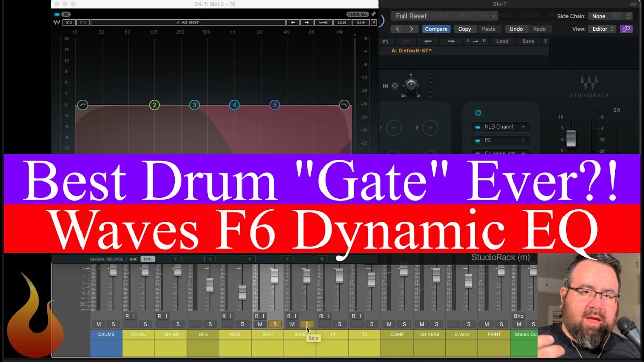Toggle the Compare button
644x362 pixels.
tap(436, 29)
